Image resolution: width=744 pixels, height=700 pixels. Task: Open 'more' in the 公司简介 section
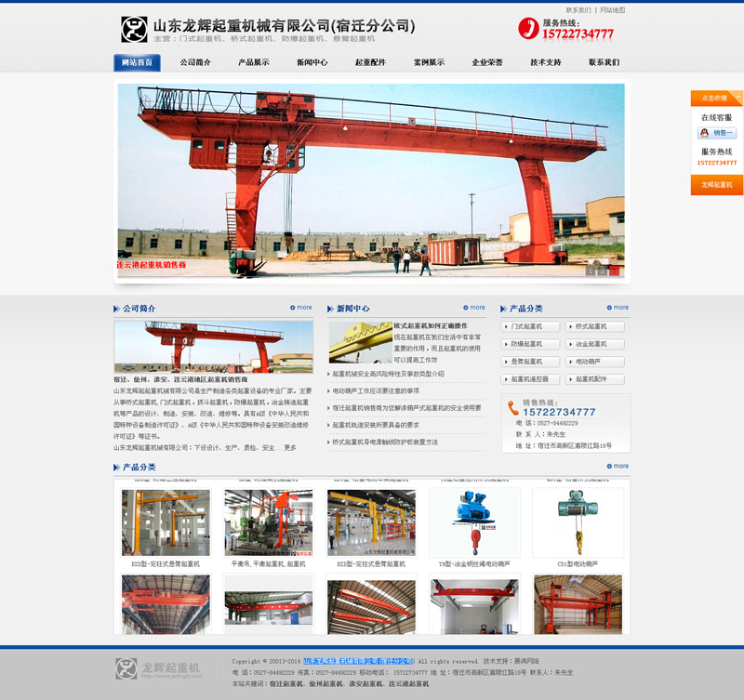tap(300, 308)
